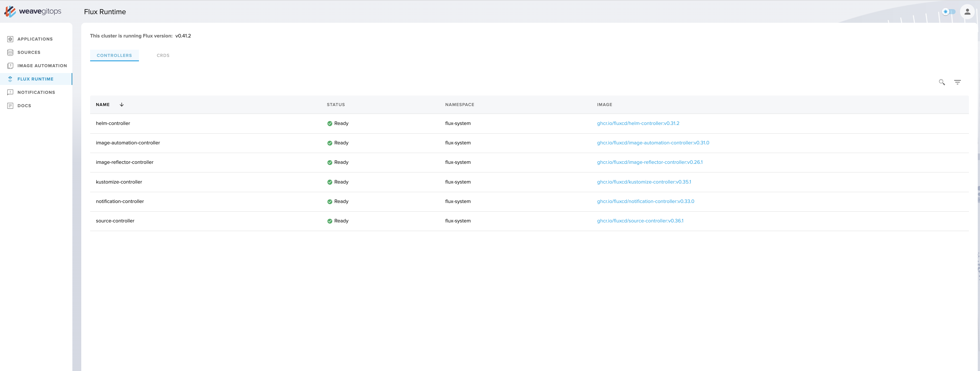Open the table filter icon
Screen dimensions: 980x371
(x=957, y=82)
